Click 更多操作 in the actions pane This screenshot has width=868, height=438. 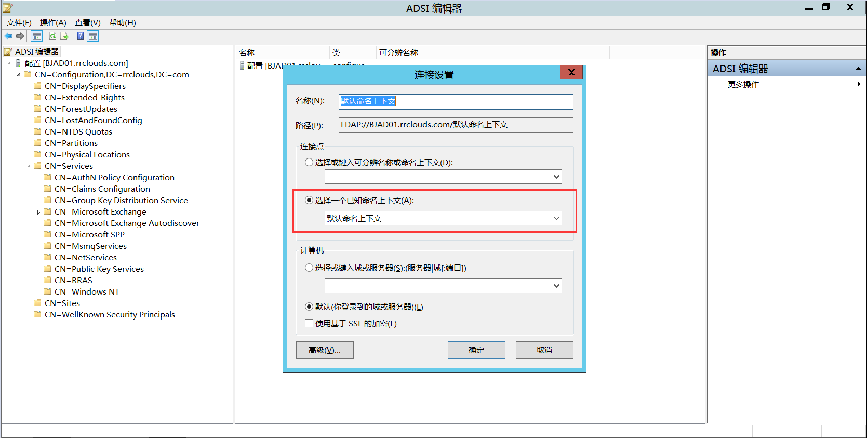pyautogui.click(x=743, y=84)
